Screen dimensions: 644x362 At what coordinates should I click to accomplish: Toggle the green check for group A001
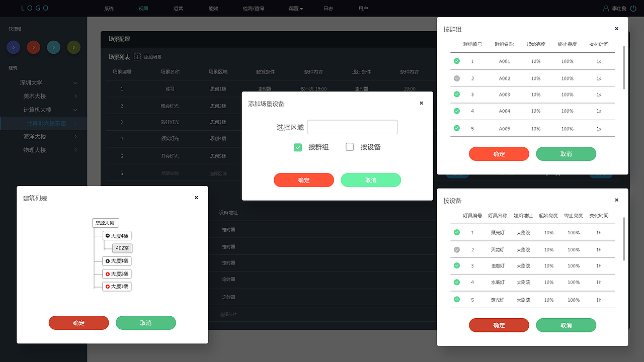pyautogui.click(x=457, y=60)
